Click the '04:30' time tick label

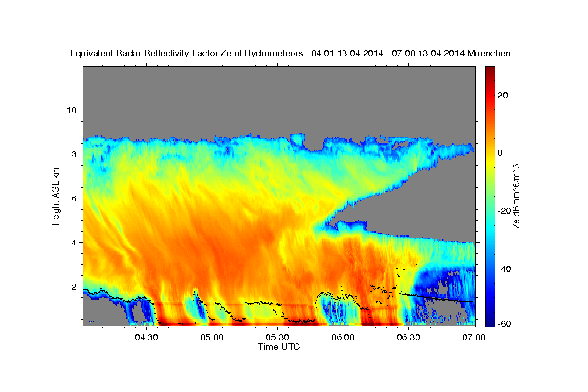(147, 337)
